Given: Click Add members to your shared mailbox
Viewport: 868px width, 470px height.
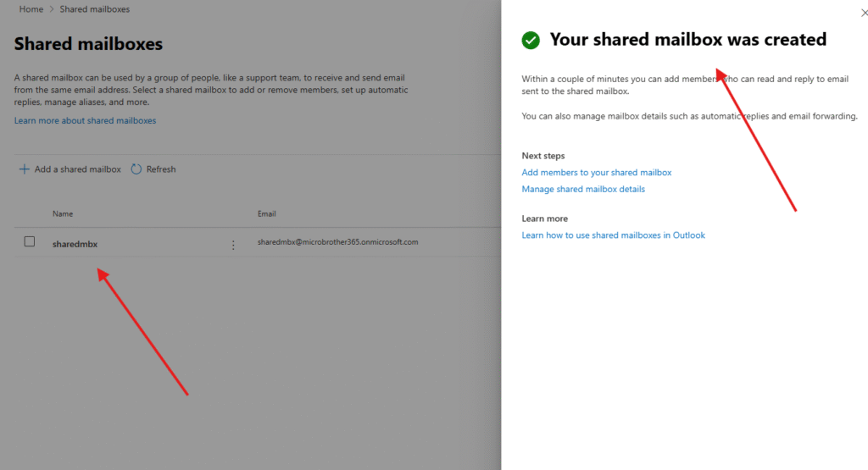Looking at the screenshot, I should (x=596, y=173).
